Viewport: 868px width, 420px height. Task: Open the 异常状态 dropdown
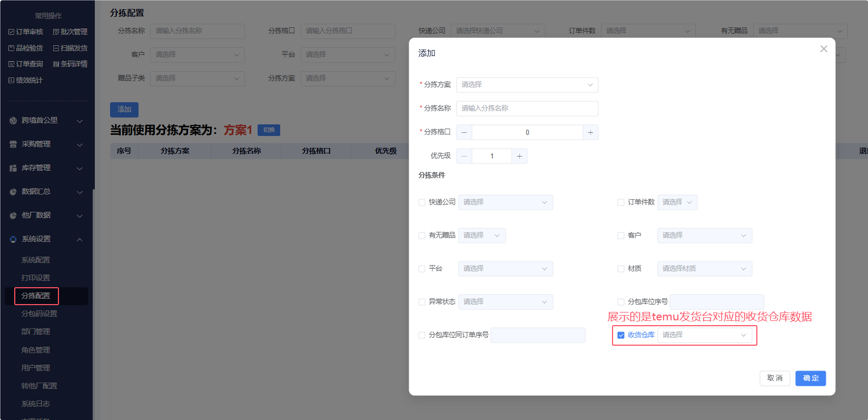point(506,302)
